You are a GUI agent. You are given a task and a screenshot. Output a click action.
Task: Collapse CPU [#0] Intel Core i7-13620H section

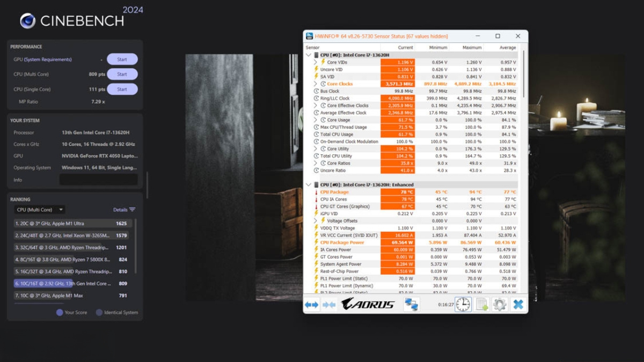(x=309, y=55)
